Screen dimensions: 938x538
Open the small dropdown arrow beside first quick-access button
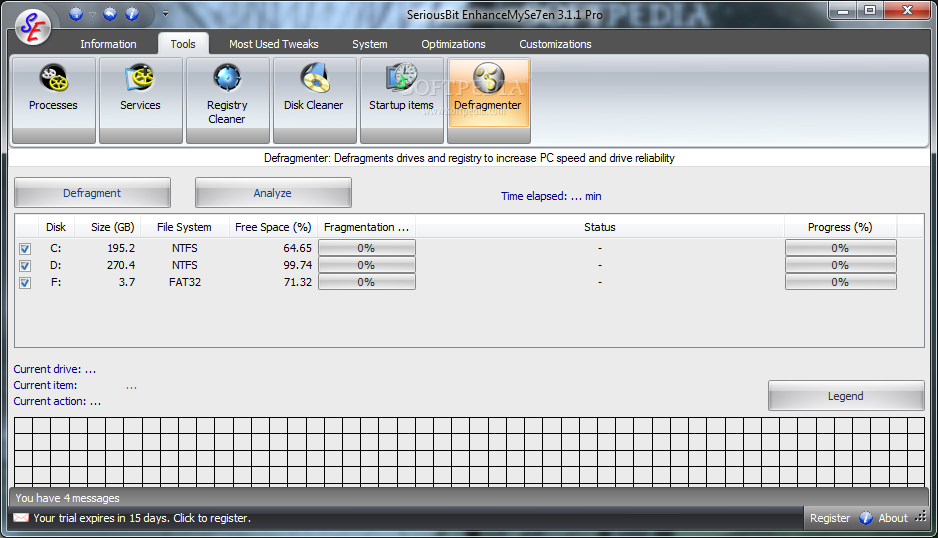[x=92, y=14]
